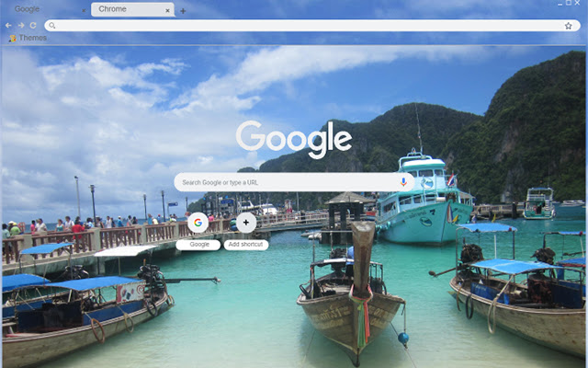Open a new tab with plus button

tap(183, 11)
